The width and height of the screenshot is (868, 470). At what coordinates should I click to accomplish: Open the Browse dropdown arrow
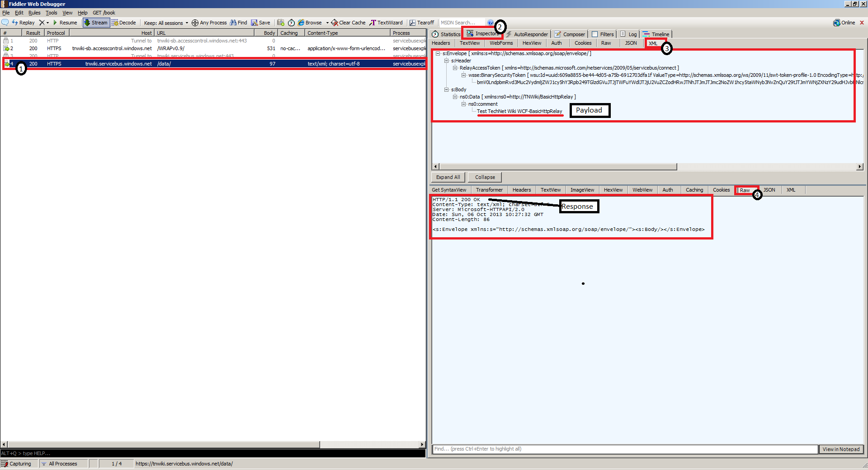click(327, 23)
